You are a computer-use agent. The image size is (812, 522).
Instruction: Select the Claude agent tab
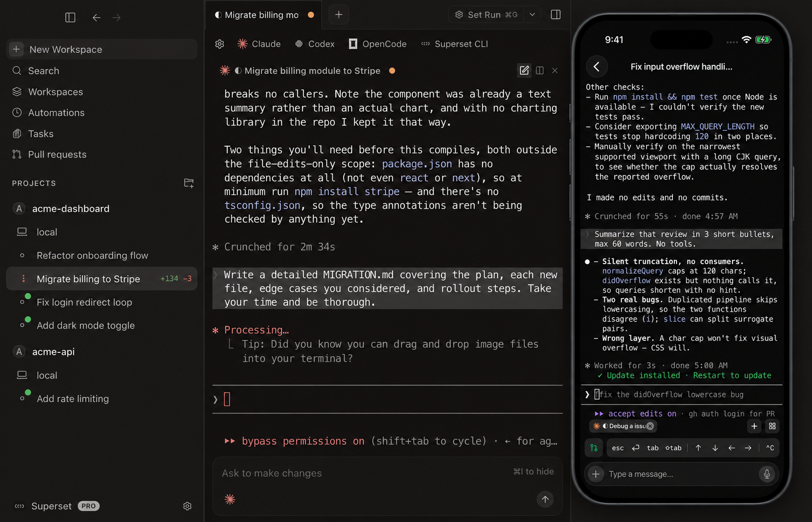(x=259, y=44)
